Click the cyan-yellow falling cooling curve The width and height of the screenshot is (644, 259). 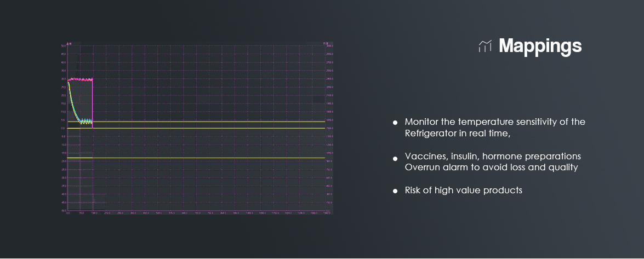(x=73, y=102)
